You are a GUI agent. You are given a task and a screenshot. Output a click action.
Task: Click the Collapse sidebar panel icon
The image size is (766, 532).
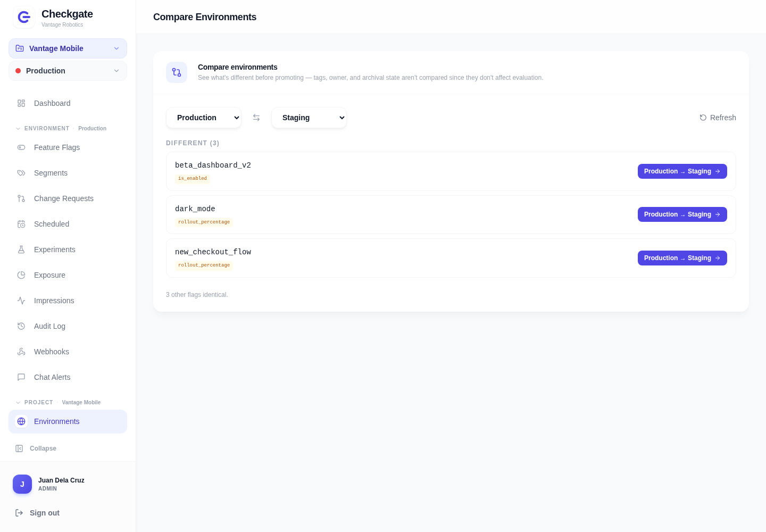19,448
